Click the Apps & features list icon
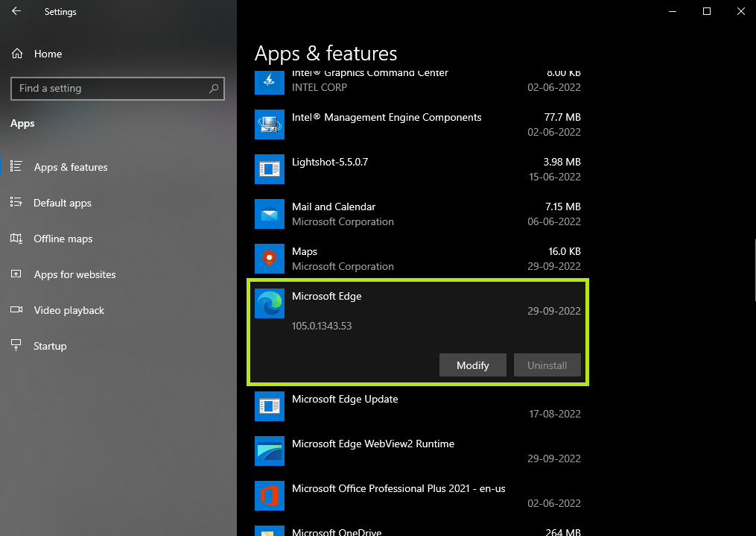 16,166
